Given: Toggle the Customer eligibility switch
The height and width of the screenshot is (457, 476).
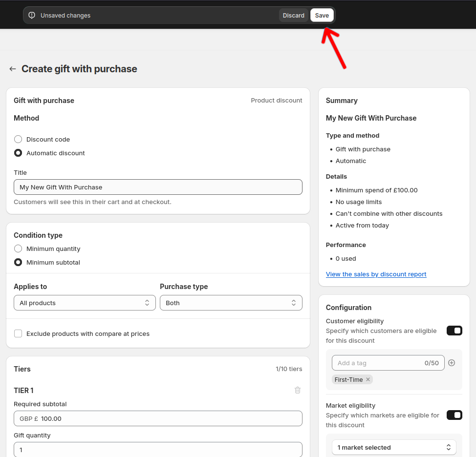Looking at the screenshot, I should 454,331.
